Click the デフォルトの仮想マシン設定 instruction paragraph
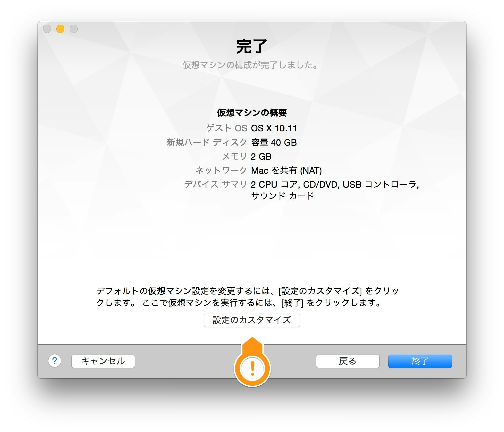 coord(247,296)
